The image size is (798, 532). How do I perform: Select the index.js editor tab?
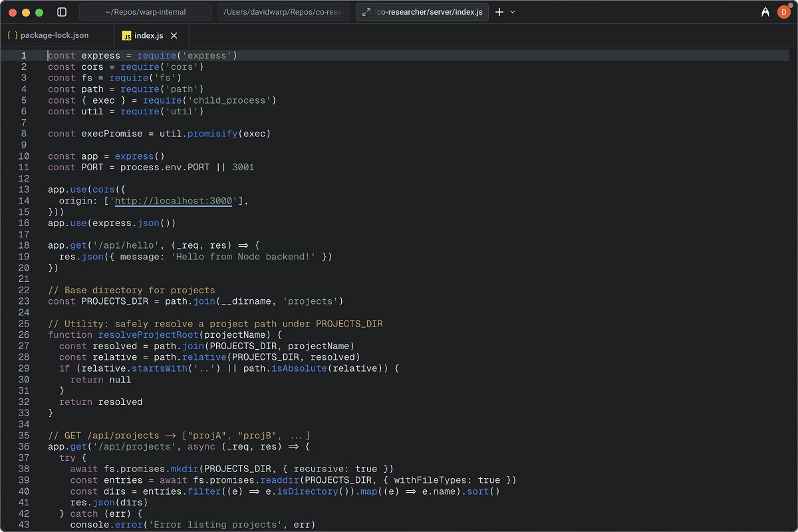(x=148, y=35)
